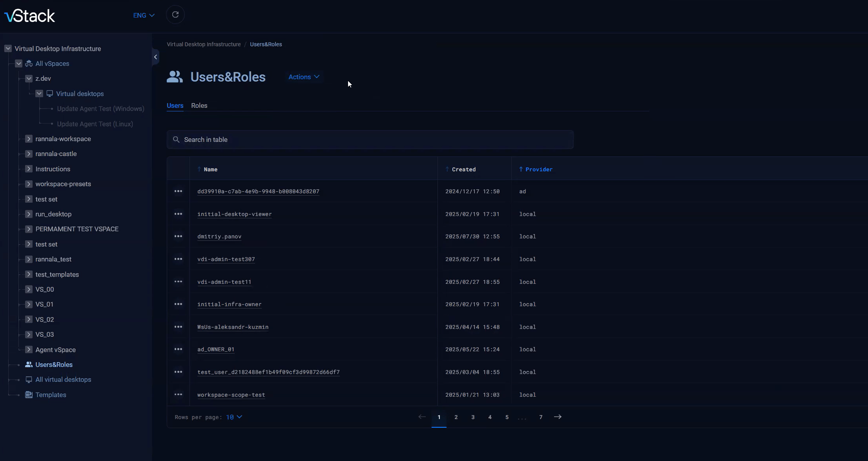Click the Search in table field

click(370, 140)
